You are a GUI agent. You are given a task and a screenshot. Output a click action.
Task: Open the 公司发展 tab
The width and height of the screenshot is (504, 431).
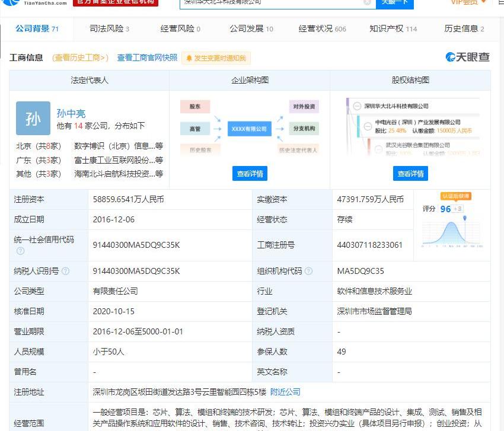coord(251,28)
